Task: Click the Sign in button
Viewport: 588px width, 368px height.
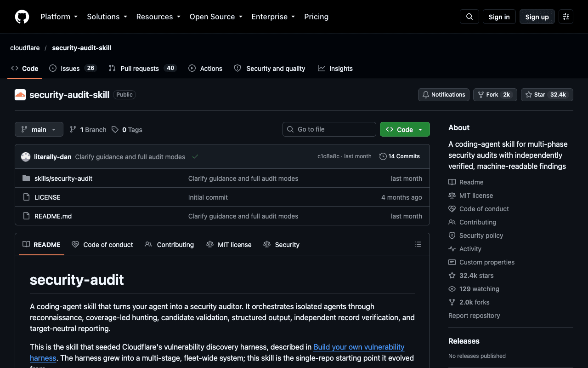Action: tap(499, 17)
